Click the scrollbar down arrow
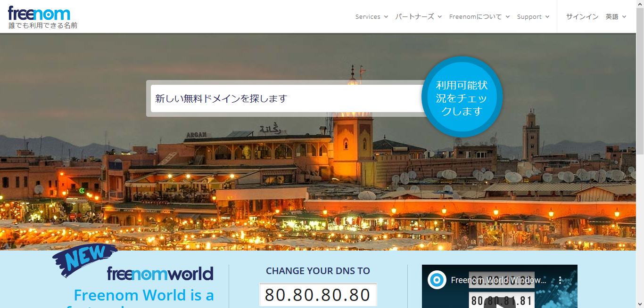Screen dimensions: 644x308 (640, 304)
